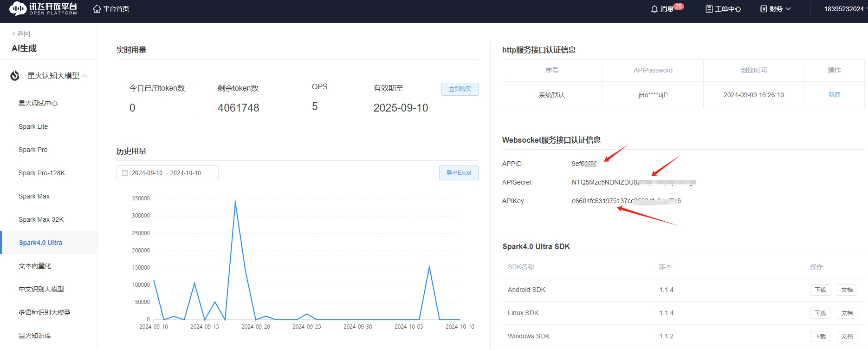This screenshot has height=350, width=868.
Task: Open 工单中心 ticket center icon
Action: 709,9
